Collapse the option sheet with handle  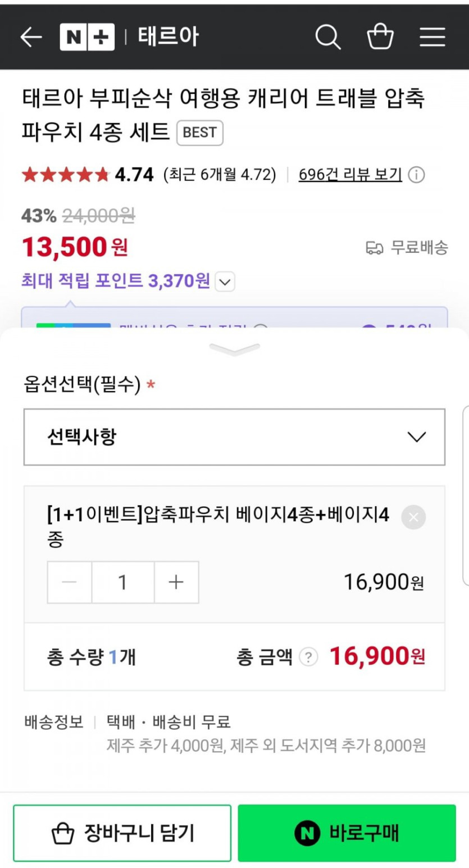(234, 349)
